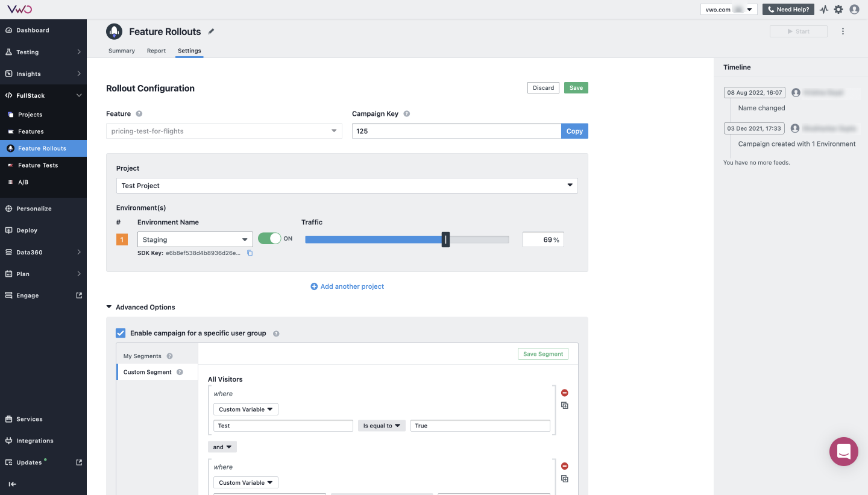
Task: Click the activity pulse icon in top bar
Action: (824, 9)
